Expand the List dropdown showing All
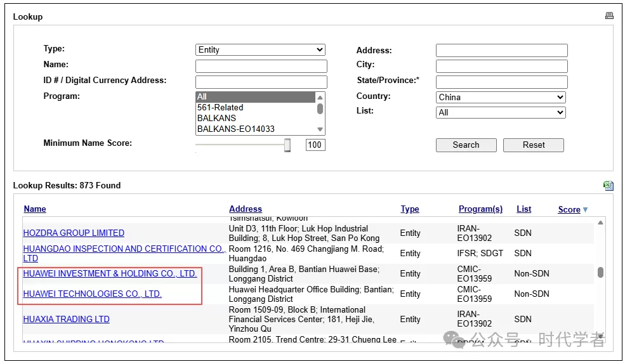 500,112
